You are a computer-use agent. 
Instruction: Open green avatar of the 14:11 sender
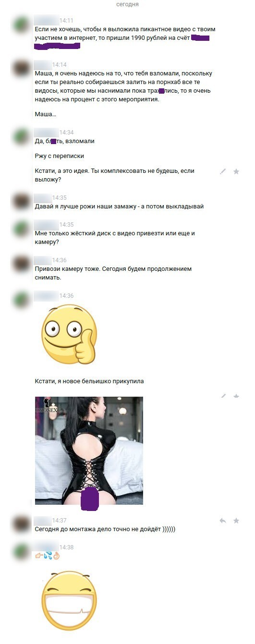click(x=22, y=24)
